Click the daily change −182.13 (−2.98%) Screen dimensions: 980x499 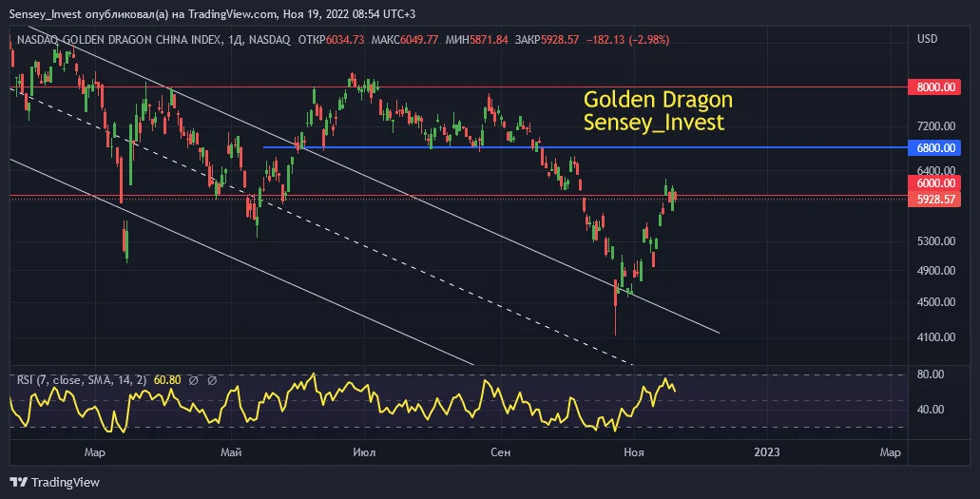[x=627, y=39]
